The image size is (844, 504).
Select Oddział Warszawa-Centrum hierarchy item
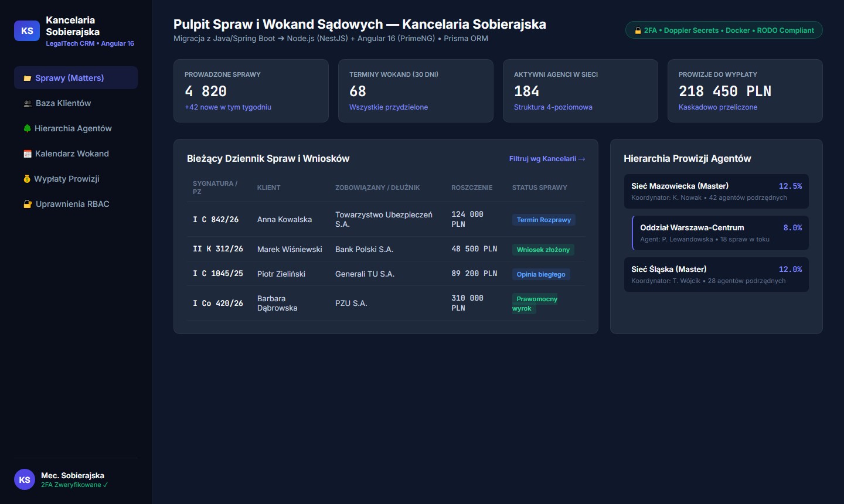coord(720,233)
